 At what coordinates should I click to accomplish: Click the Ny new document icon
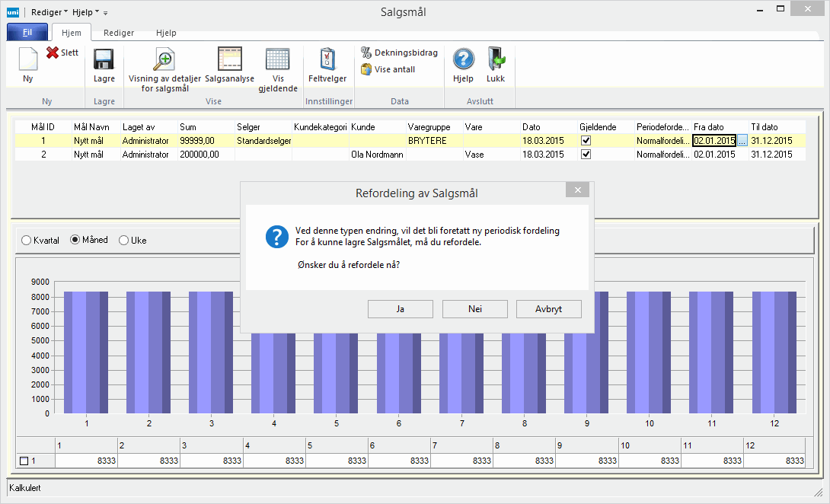(x=27, y=59)
